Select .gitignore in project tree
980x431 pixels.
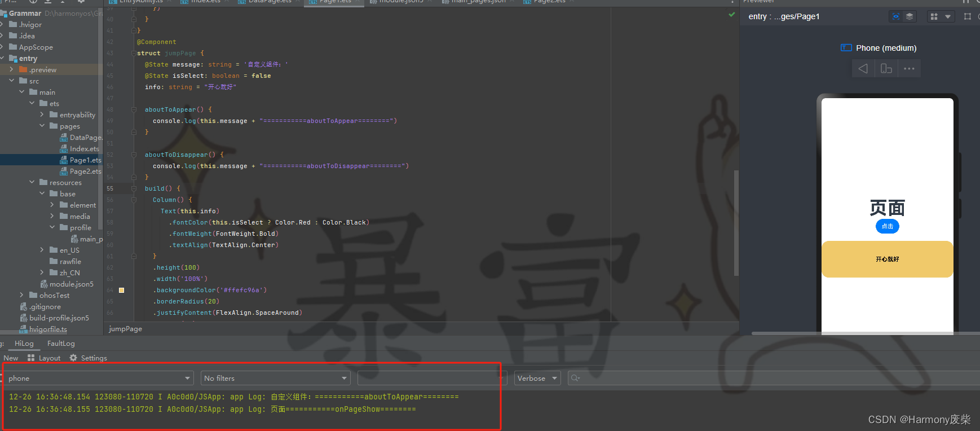(x=41, y=307)
